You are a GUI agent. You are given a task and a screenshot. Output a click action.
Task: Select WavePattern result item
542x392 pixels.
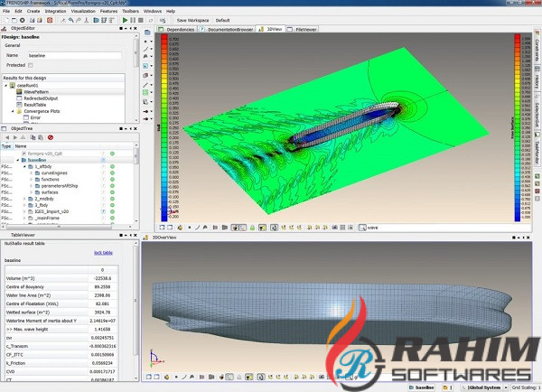click(x=36, y=92)
